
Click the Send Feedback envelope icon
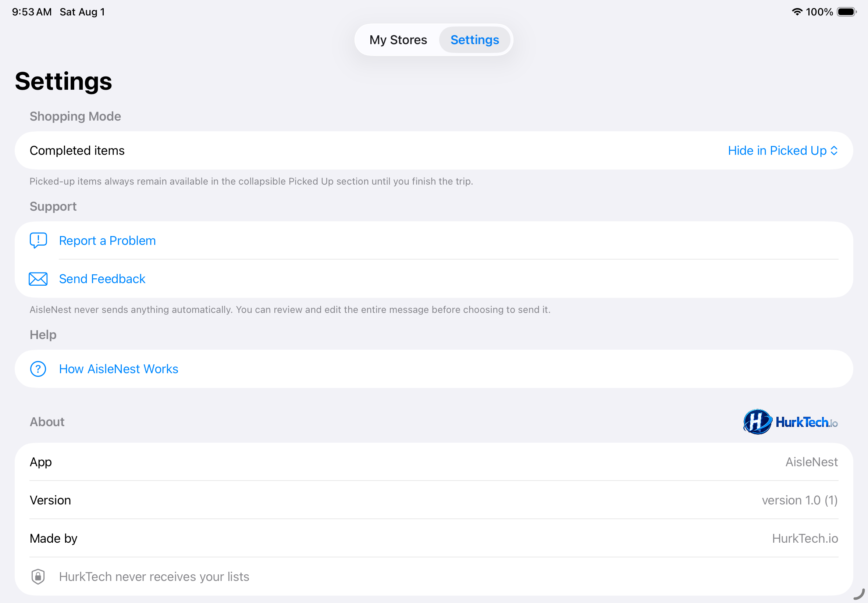tap(38, 279)
